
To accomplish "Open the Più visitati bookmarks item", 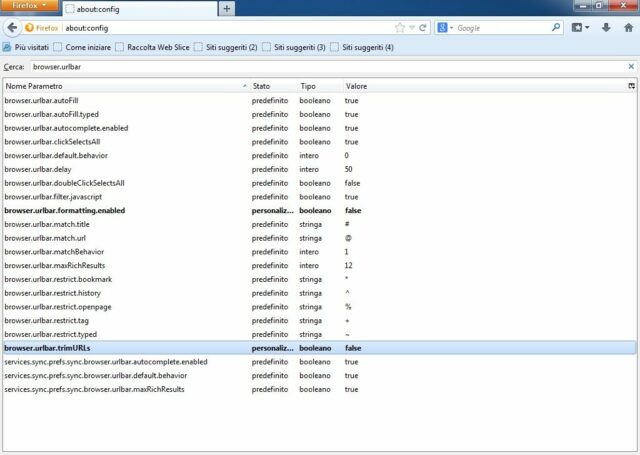I will 30,47.
